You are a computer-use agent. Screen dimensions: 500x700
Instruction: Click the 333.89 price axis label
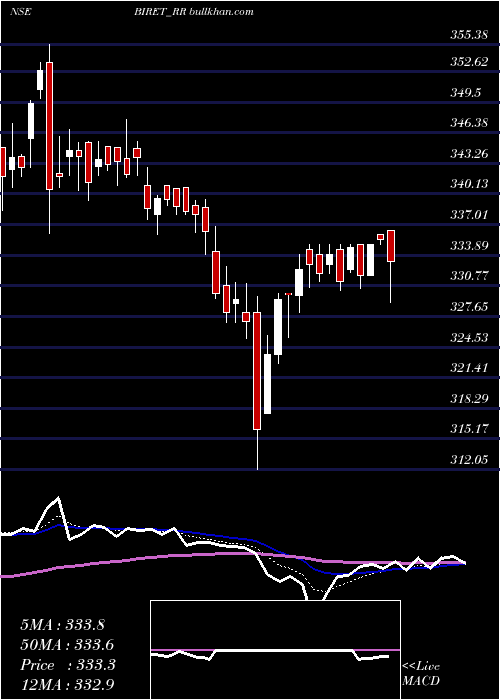tap(468, 246)
